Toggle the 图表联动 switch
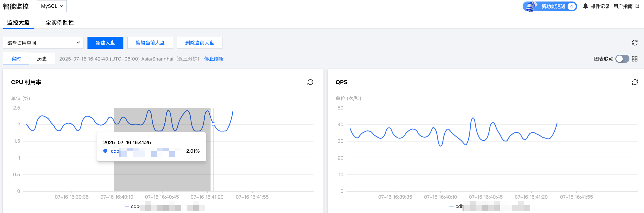Image resolution: width=644 pixels, height=213 pixels. pyautogui.click(x=622, y=59)
